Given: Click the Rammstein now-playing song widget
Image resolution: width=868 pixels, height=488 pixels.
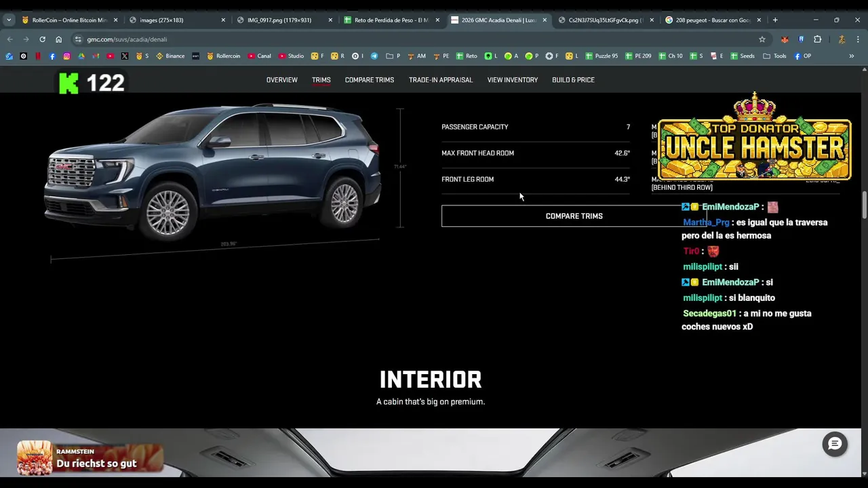Looking at the screenshot, I should [x=90, y=458].
